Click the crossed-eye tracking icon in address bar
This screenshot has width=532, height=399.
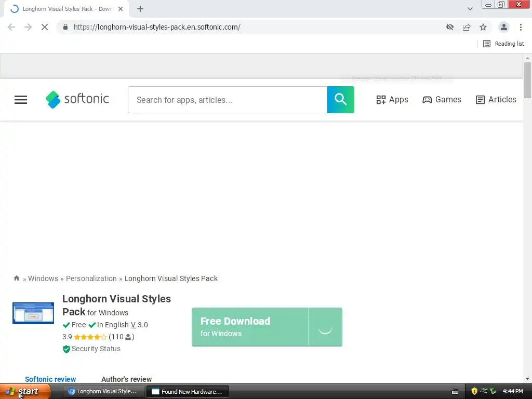450,27
